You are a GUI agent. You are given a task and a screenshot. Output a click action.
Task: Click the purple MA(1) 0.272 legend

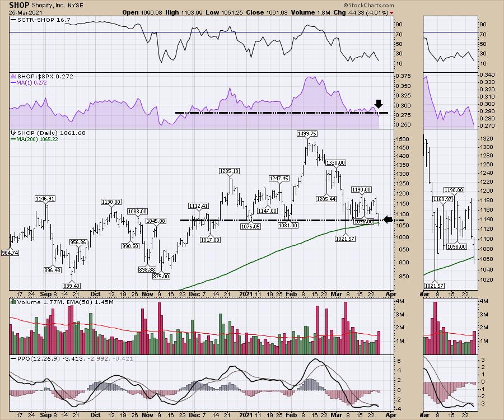[x=31, y=83]
